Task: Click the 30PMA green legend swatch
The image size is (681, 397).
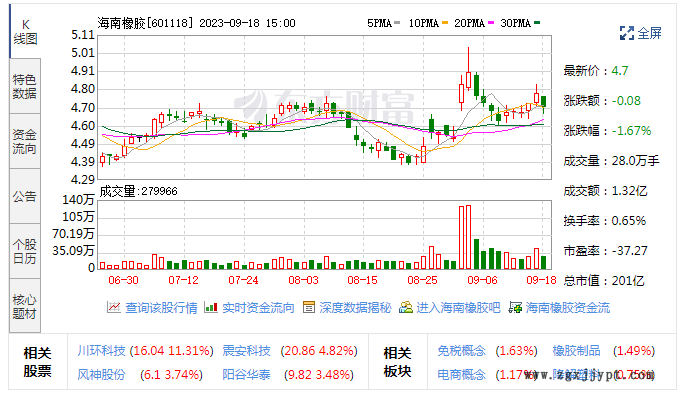Action: tap(537, 23)
